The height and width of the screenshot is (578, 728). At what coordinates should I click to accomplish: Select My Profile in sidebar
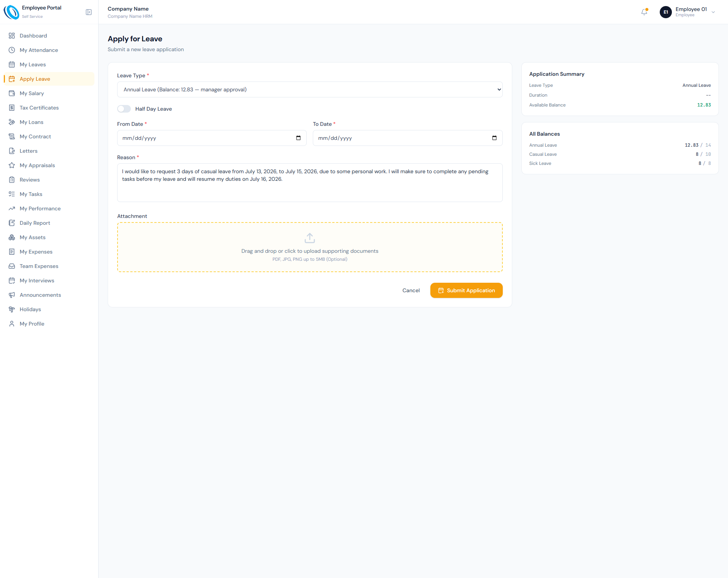click(x=49, y=324)
